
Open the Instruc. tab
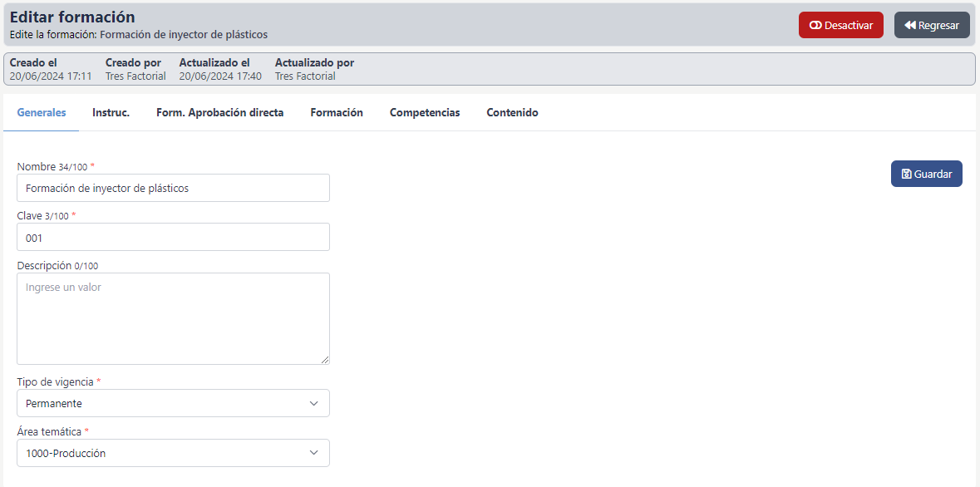(x=111, y=113)
